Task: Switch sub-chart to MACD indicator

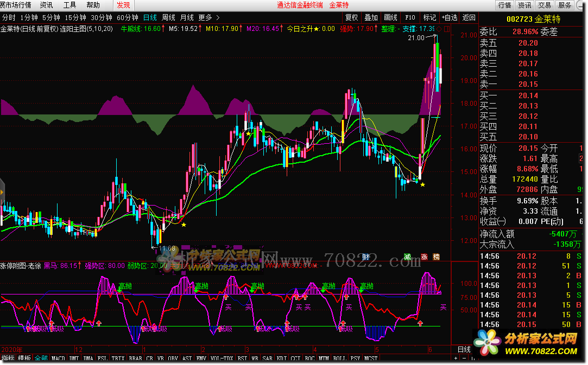Action: 58,358
